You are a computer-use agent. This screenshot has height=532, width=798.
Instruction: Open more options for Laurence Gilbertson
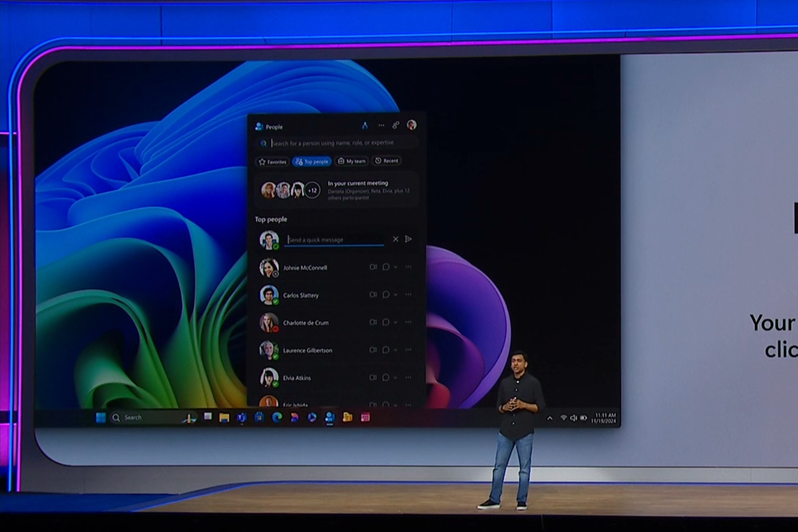(408, 350)
